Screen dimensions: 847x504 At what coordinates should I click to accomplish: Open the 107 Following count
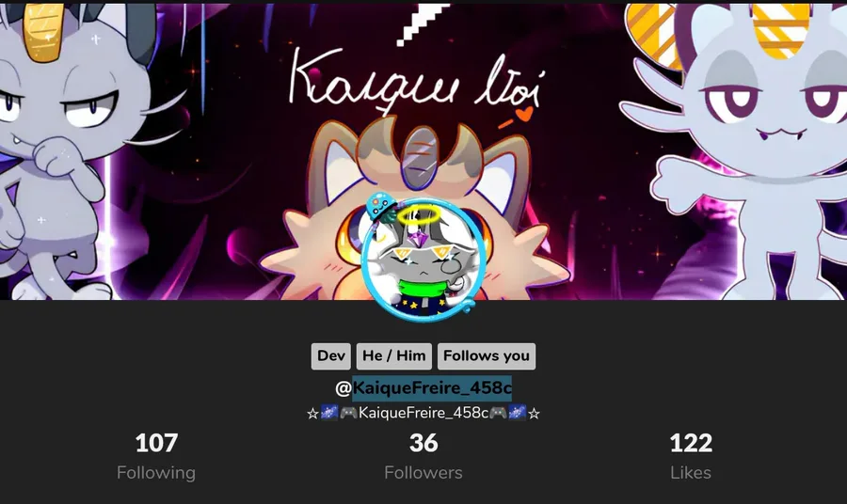pos(156,443)
